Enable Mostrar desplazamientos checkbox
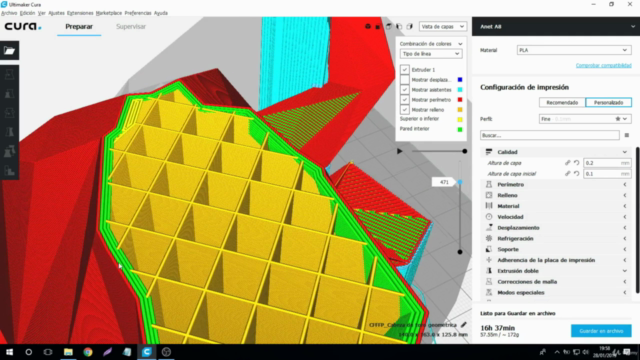Image resolution: width=640 pixels, height=360 pixels. tap(404, 80)
